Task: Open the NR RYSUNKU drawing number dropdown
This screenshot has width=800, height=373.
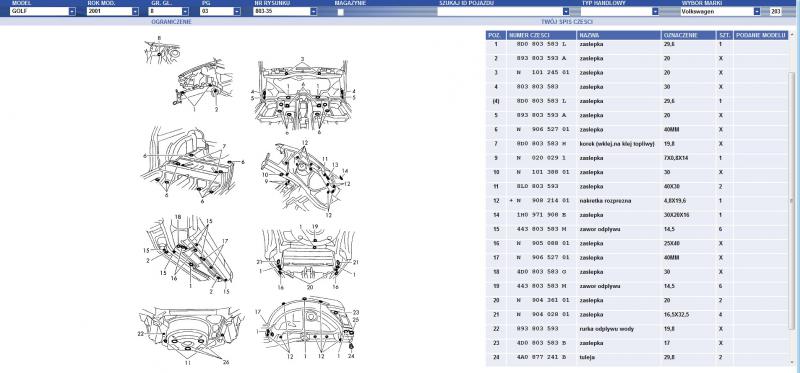Action: tap(285, 11)
